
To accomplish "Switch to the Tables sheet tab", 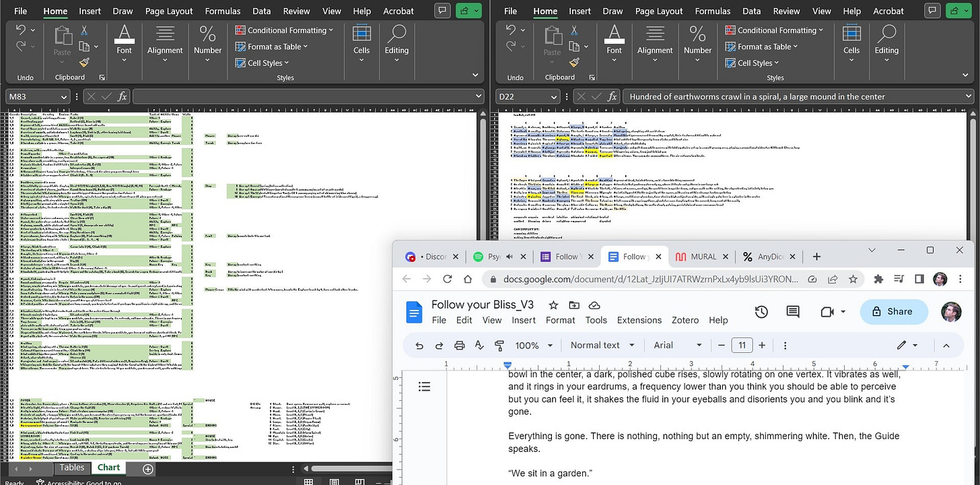I will [72, 467].
